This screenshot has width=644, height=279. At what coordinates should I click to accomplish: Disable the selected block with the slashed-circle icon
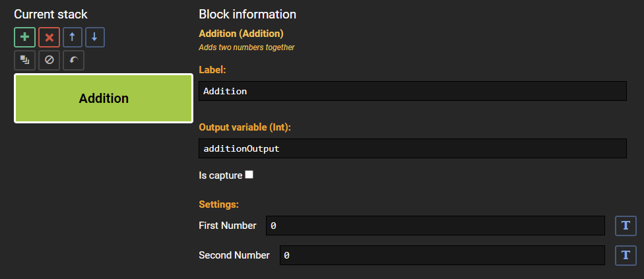click(49, 60)
